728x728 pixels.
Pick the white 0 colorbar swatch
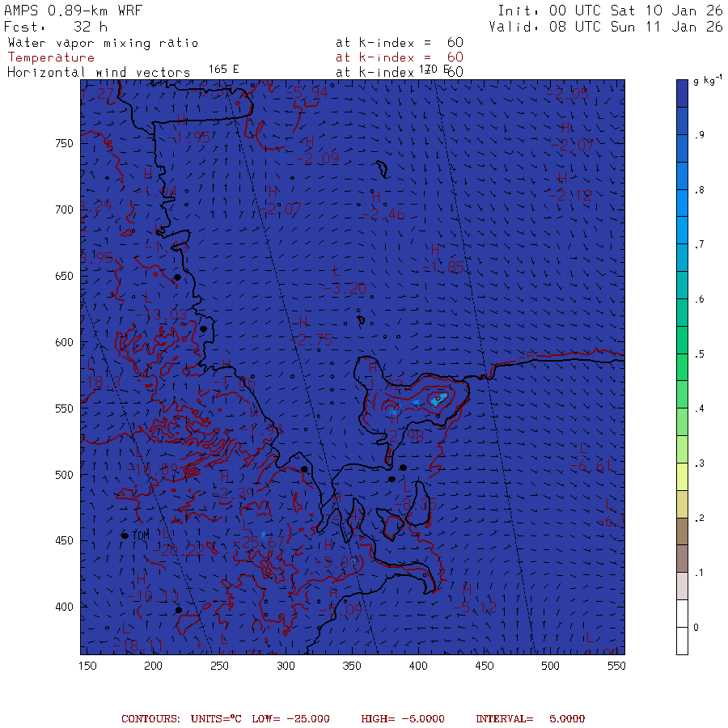682,627
